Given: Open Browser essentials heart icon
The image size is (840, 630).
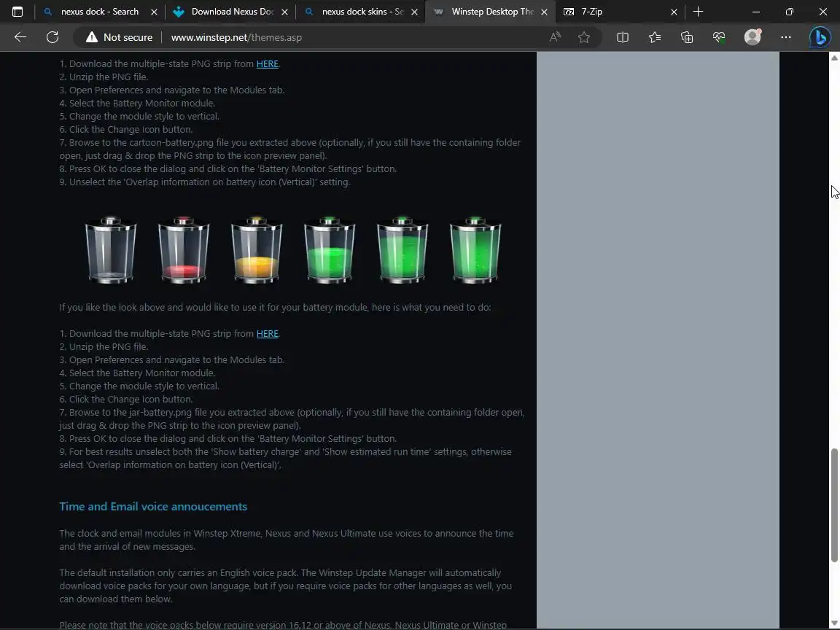Looking at the screenshot, I should click(719, 37).
